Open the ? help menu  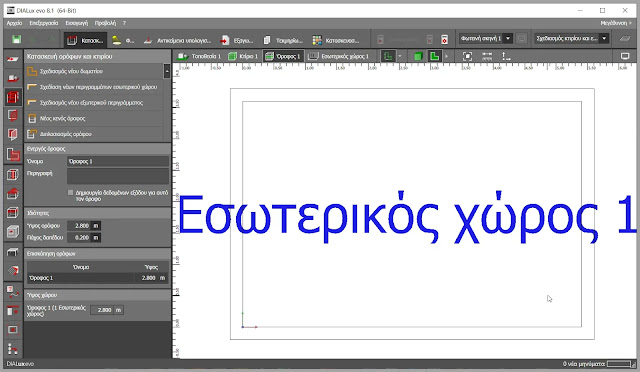[x=124, y=23]
